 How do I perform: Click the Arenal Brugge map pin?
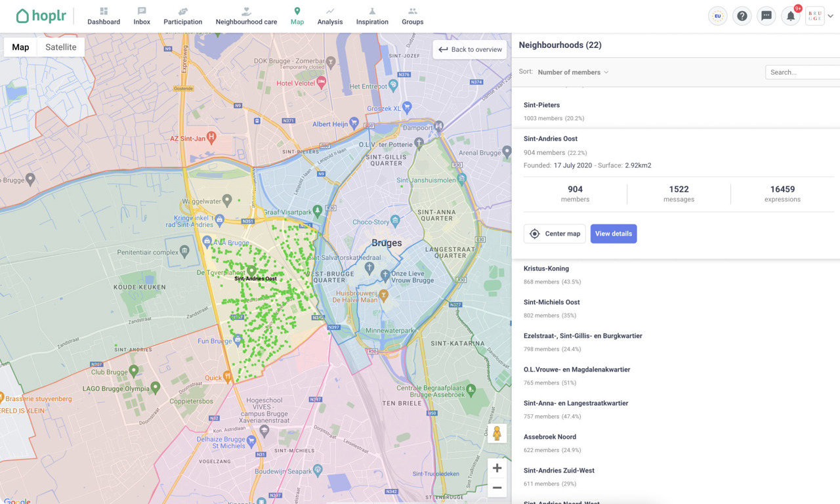507,152
